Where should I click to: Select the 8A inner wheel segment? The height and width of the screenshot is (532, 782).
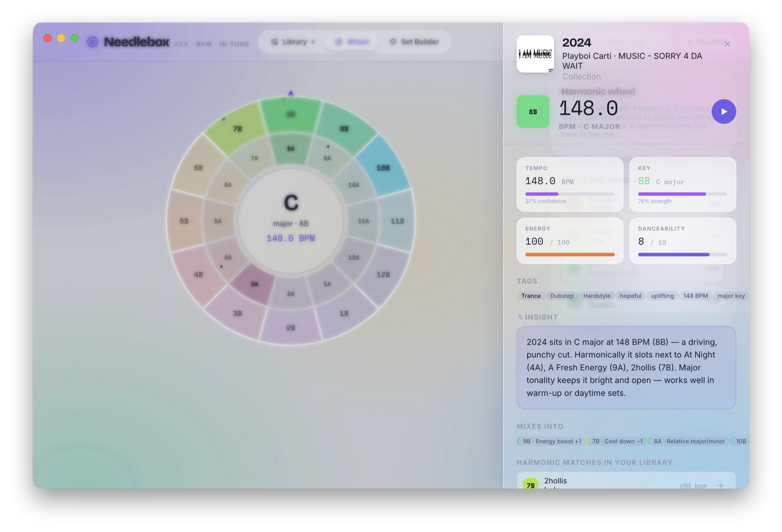(291, 149)
